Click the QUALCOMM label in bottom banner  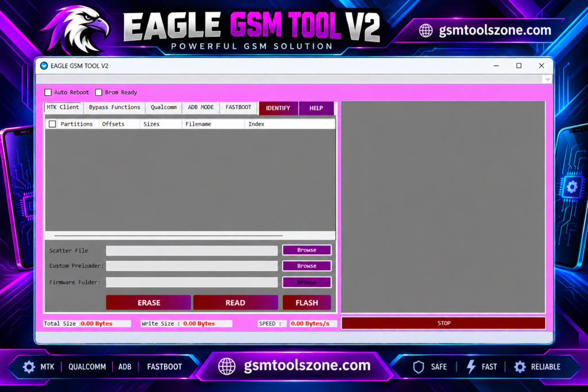[x=87, y=367]
